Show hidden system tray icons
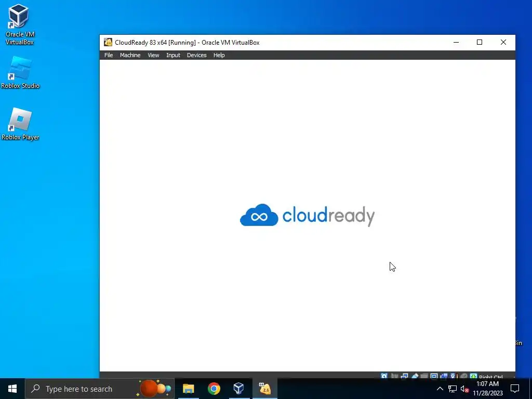 point(440,389)
